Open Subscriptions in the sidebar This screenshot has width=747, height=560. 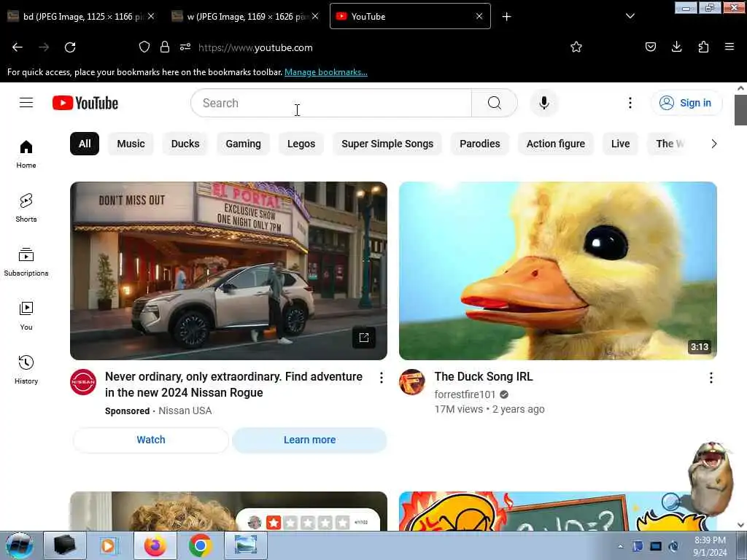click(26, 262)
